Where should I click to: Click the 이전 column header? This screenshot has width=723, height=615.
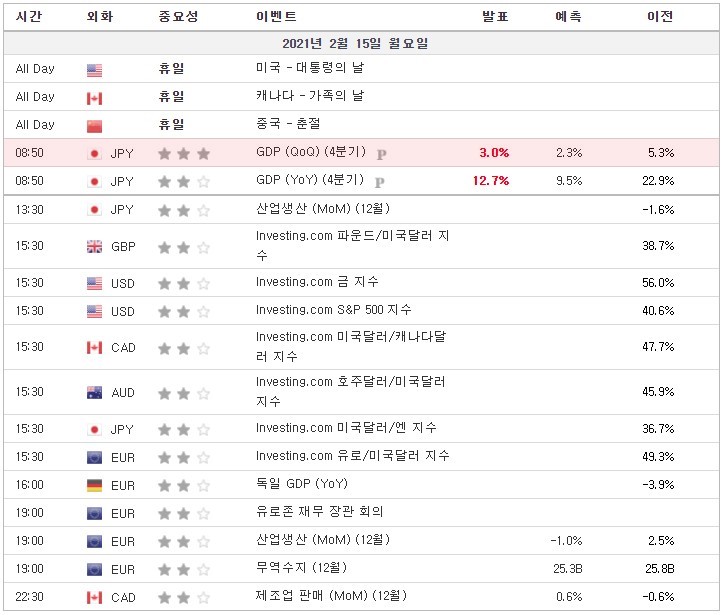pos(660,17)
